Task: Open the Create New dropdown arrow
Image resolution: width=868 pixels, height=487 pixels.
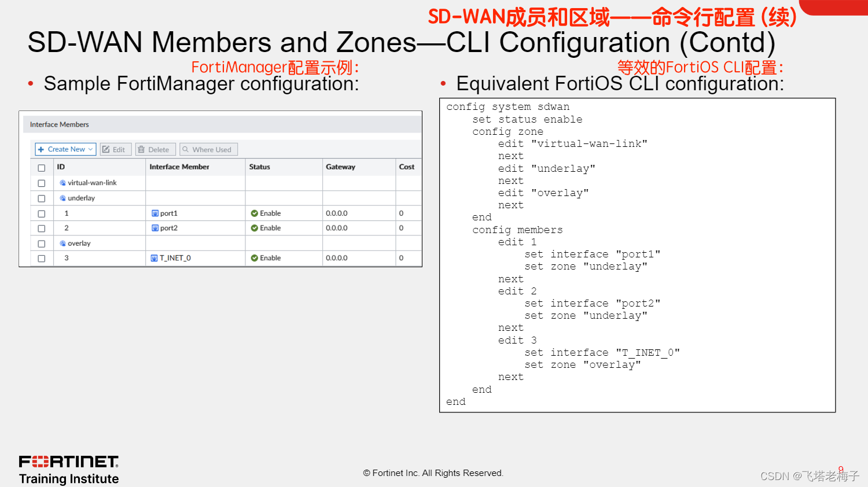Action: 90,149
